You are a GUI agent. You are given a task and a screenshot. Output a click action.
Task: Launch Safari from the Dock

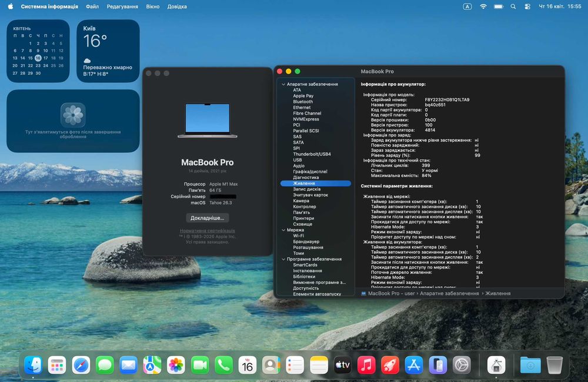81,365
